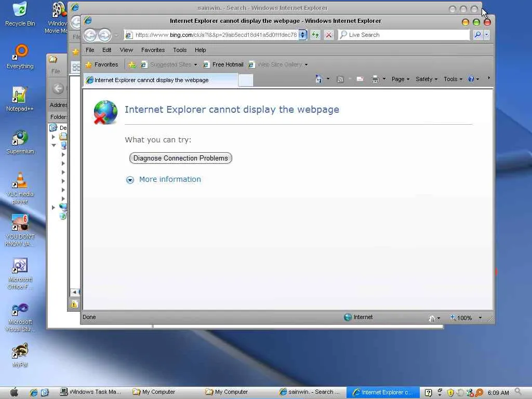The image size is (532, 399).
Task: Click sainwin Search window title bar
Action: click(x=262, y=8)
